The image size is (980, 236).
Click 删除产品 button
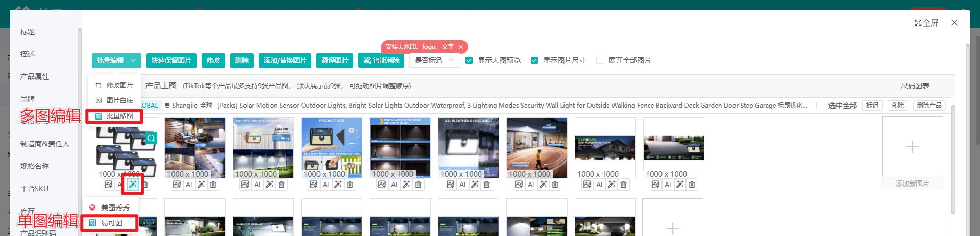tap(929, 106)
